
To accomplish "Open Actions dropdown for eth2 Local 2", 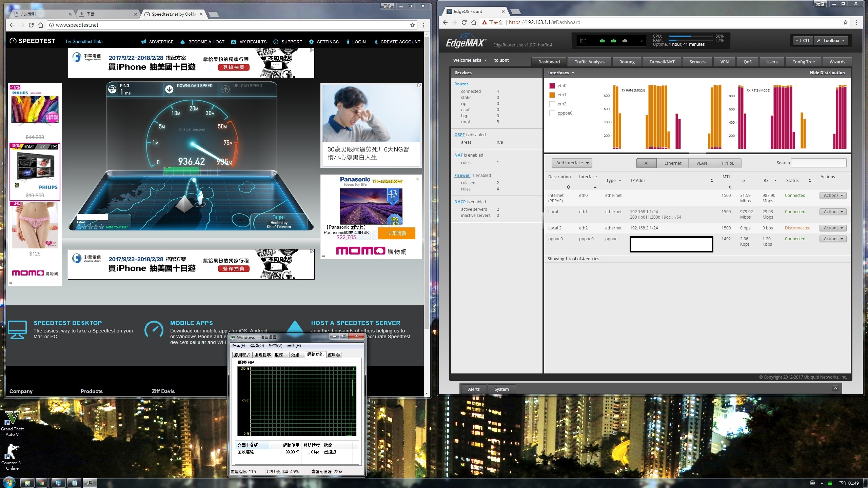I will [833, 228].
